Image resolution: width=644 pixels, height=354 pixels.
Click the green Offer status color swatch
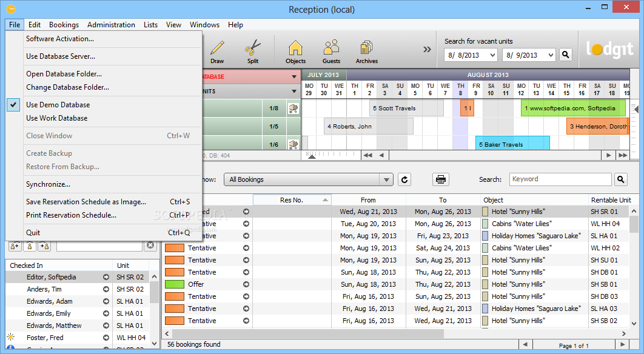(174, 284)
